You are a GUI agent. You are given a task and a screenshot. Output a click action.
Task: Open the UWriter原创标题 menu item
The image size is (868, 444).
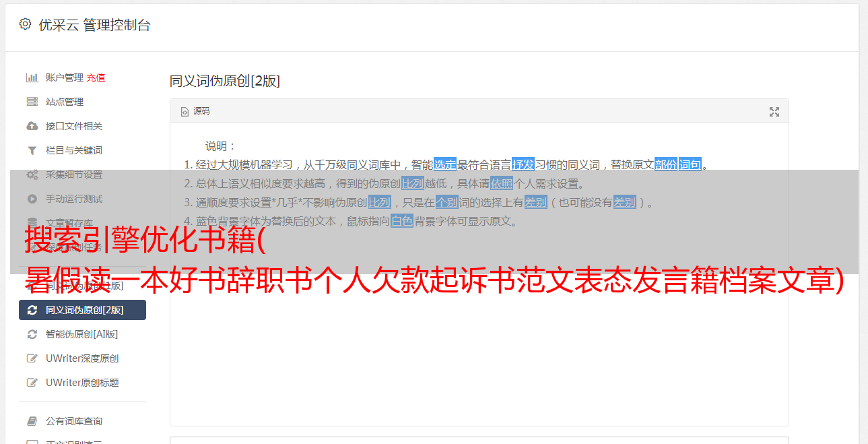[x=82, y=383]
